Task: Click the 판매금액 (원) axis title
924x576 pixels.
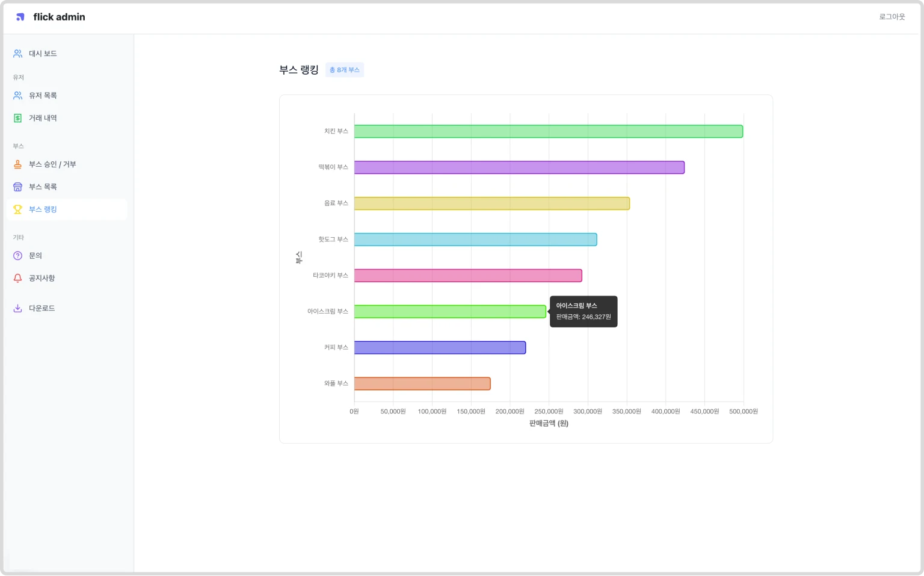Action: [549, 424]
